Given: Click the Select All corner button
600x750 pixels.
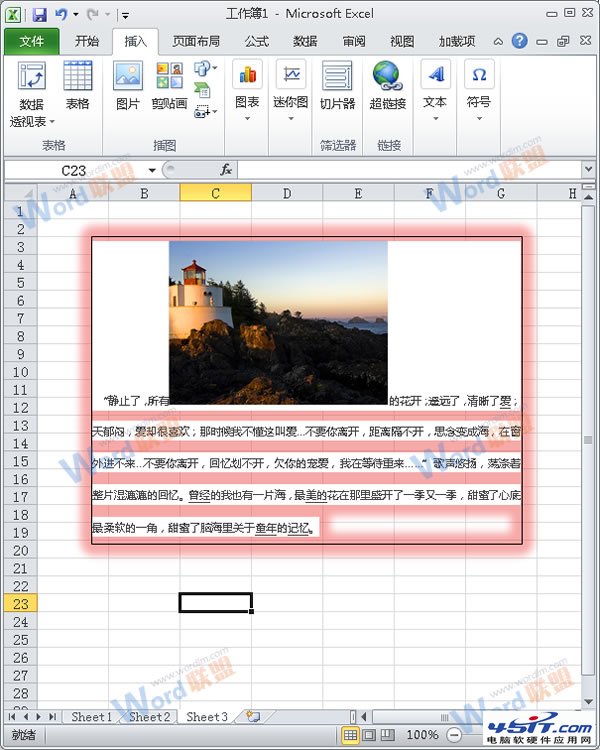Looking at the screenshot, I should [21, 193].
